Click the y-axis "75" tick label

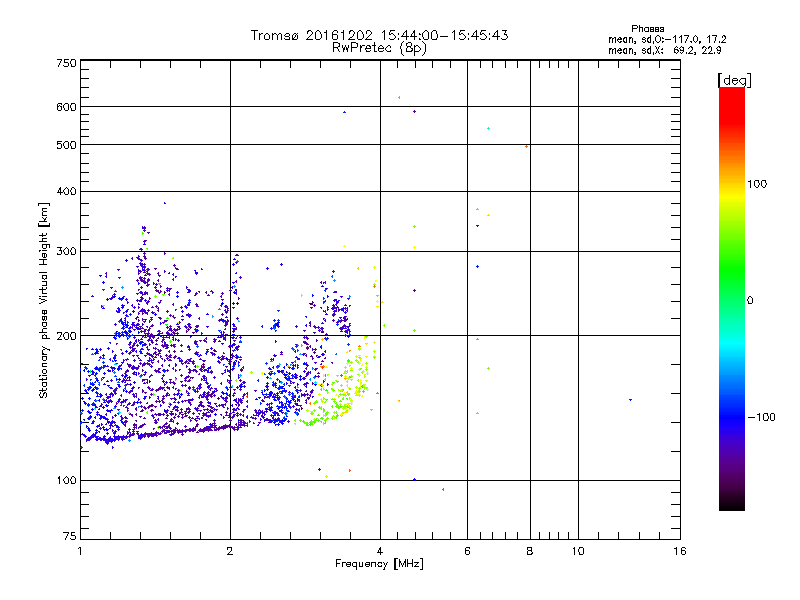point(70,536)
